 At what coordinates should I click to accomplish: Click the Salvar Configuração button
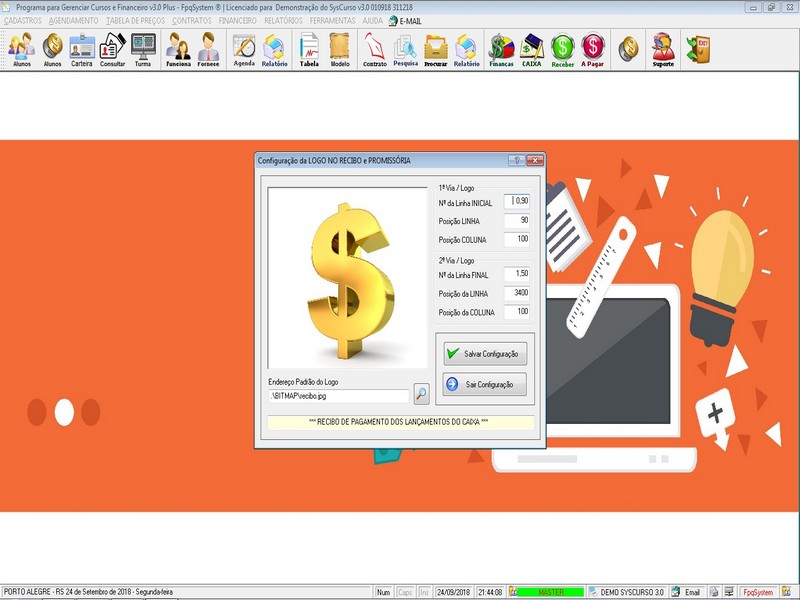(485, 354)
